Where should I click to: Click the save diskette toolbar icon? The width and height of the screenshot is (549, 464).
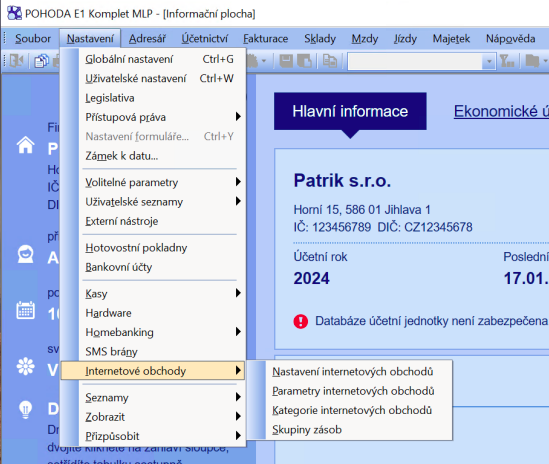286,61
